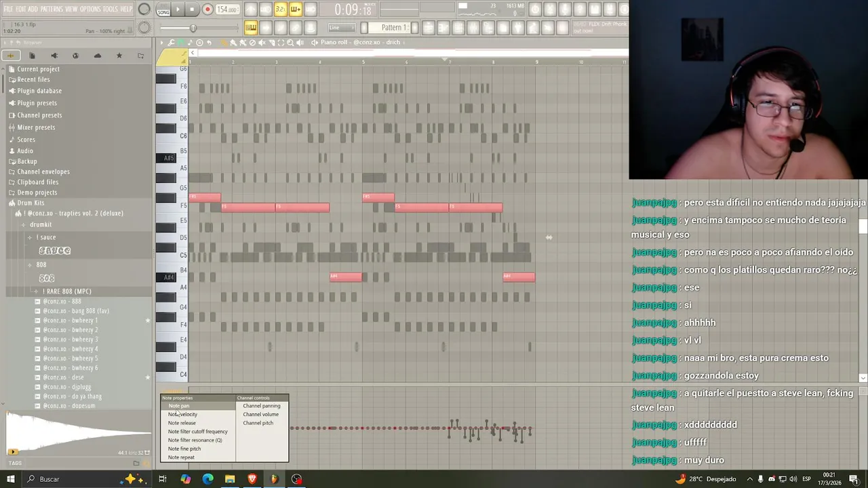Choose Note fine pitch entry
The width and height of the screenshot is (868, 488).
(x=184, y=449)
